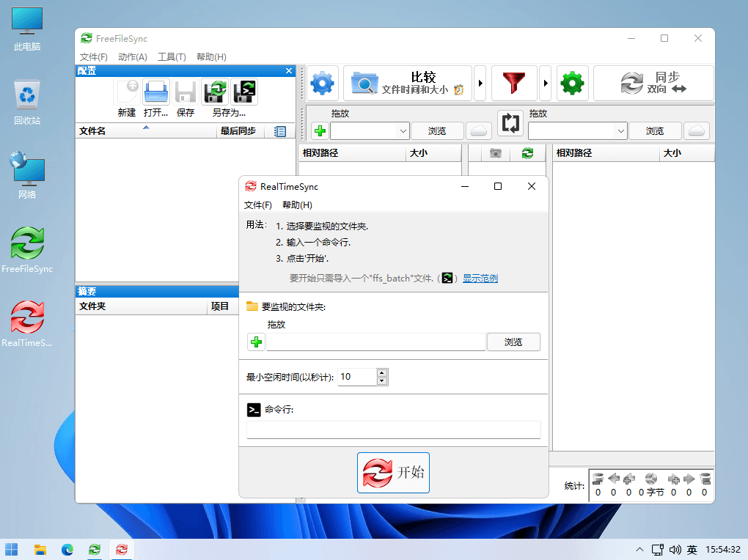748x560 pixels.
Task: Open File Explorer from taskbar
Action: coord(40,550)
